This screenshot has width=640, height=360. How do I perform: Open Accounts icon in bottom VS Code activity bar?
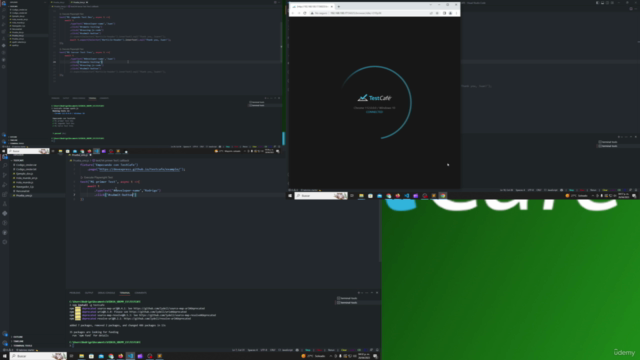(x=5, y=334)
